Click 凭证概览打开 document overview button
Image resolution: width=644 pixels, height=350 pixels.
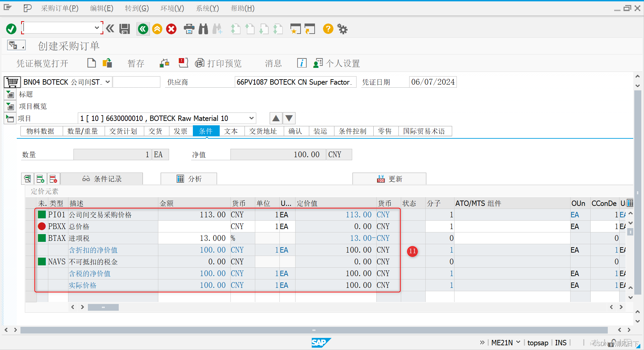[x=43, y=63]
